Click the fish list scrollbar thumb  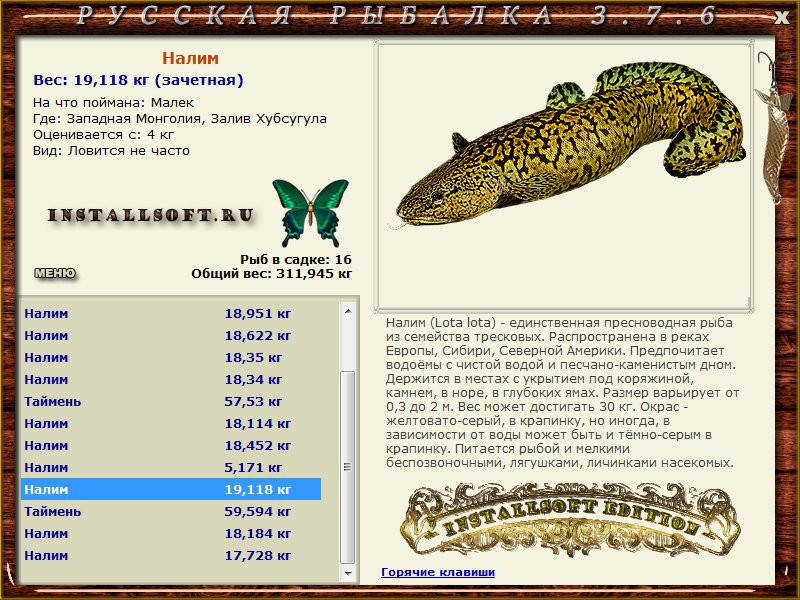[x=348, y=467]
